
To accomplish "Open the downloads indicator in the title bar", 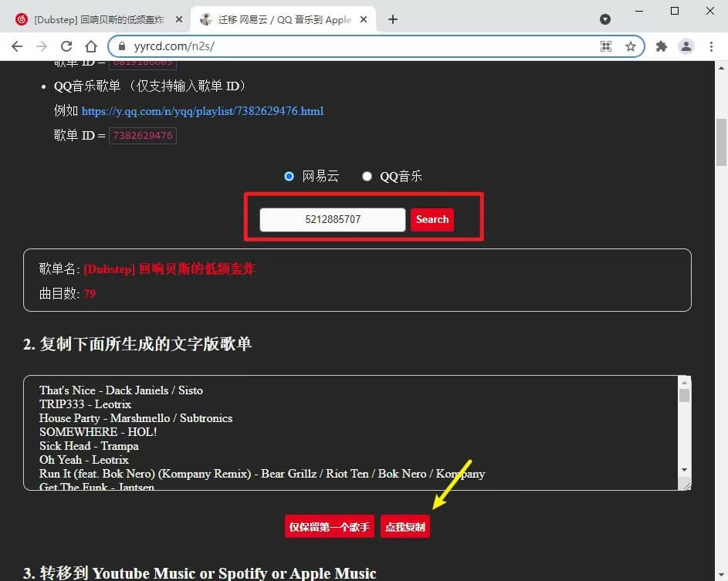I will pyautogui.click(x=605, y=19).
